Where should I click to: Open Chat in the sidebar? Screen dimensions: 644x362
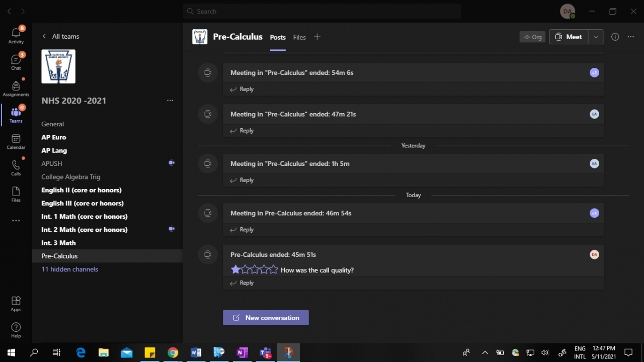[16, 61]
